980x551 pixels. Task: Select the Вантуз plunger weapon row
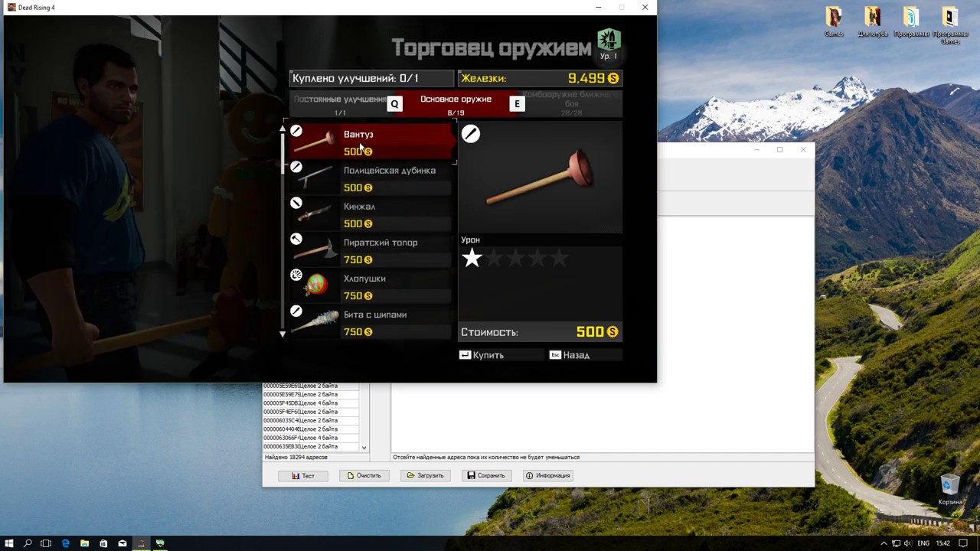click(371, 142)
